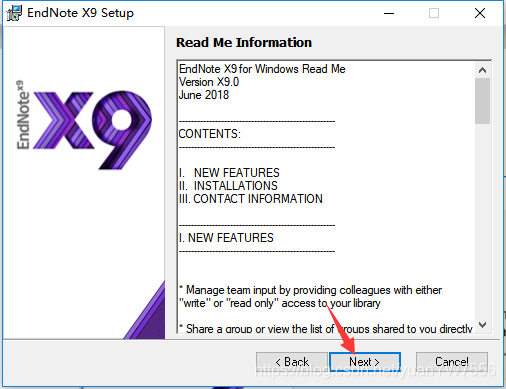Click 'II. INSTALLATIONS' in contents list
Image resolution: width=506 pixels, height=389 pixels.
[228, 186]
